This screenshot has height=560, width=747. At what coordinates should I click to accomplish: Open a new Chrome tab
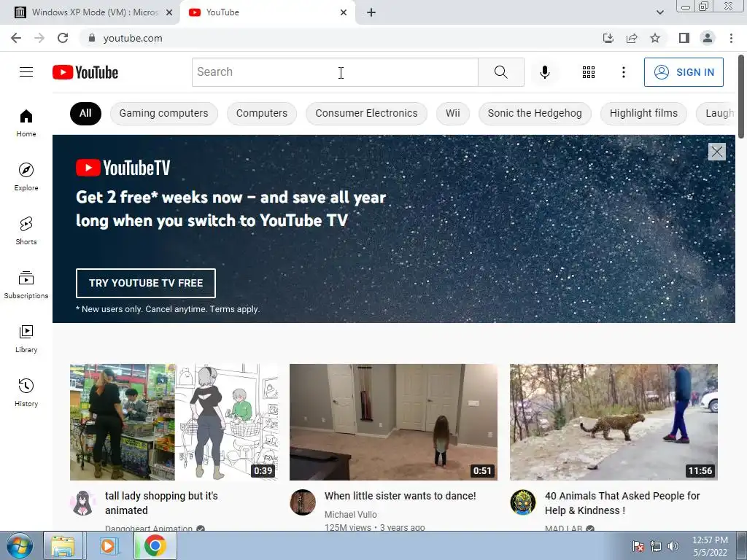pos(371,12)
